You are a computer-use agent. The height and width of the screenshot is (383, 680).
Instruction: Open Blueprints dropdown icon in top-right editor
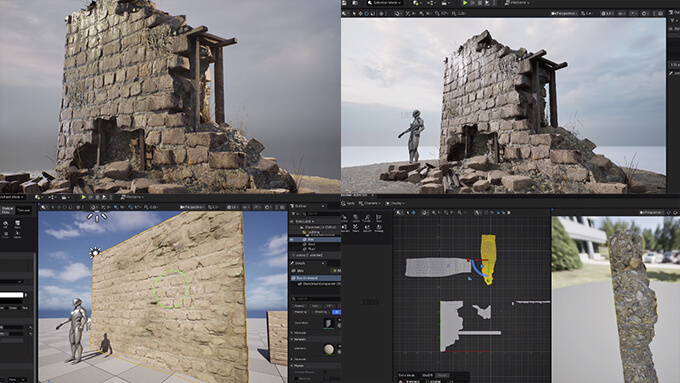432,3
